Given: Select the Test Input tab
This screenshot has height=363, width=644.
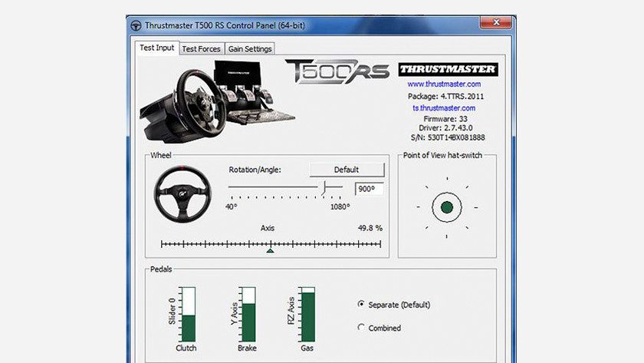Looking at the screenshot, I should tap(157, 48).
